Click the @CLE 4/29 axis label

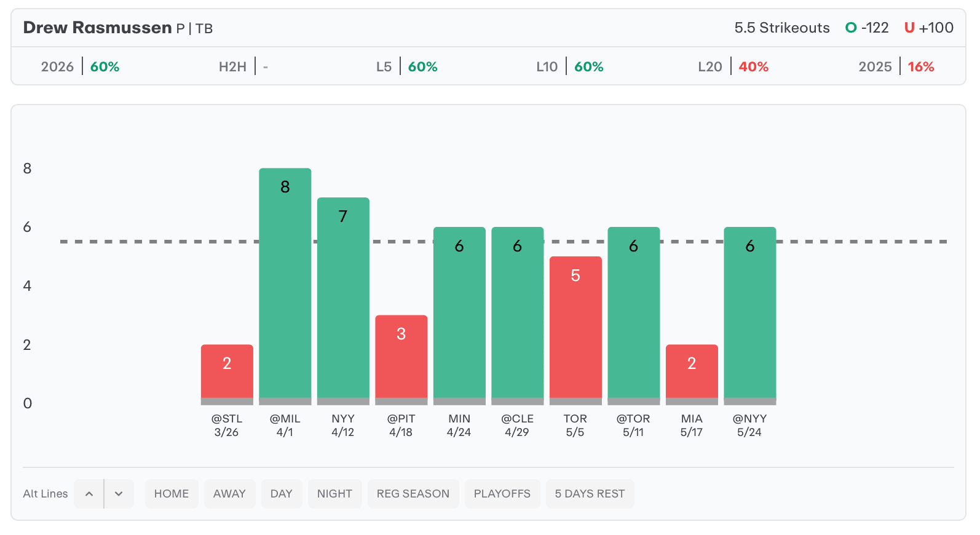coord(518,426)
